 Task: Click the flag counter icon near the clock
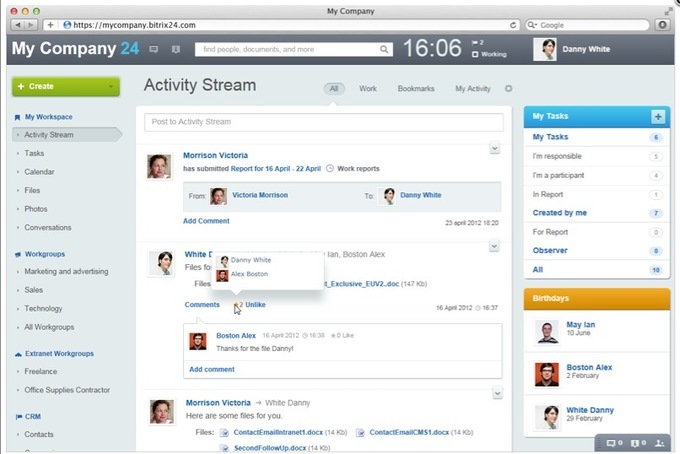pos(475,42)
